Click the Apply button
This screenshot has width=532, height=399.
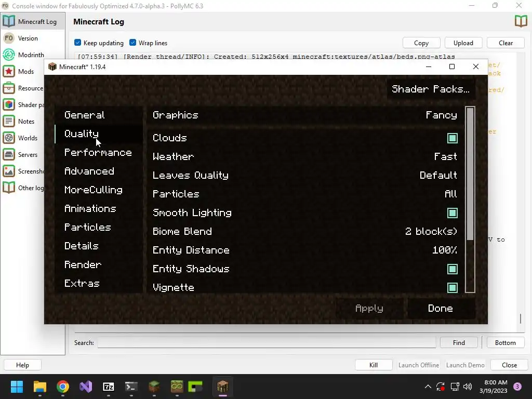tap(369, 308)
